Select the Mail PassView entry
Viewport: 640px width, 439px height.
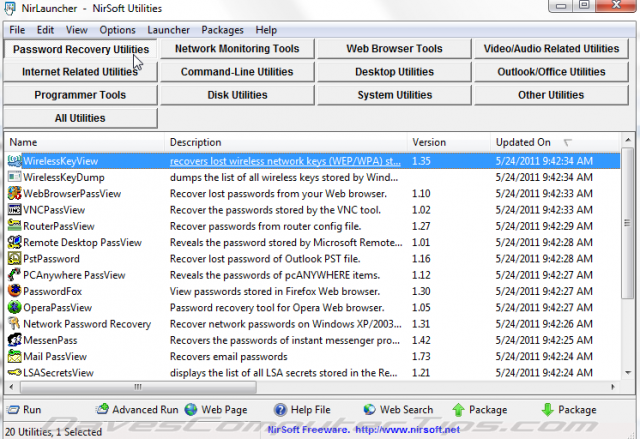click(x=313, y=357)
